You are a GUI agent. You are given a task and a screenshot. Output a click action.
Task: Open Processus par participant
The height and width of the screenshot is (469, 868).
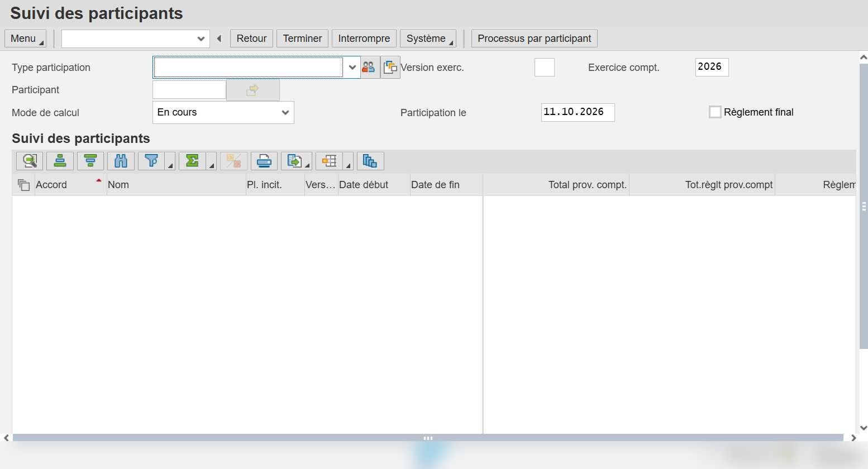tap(535, 39)
